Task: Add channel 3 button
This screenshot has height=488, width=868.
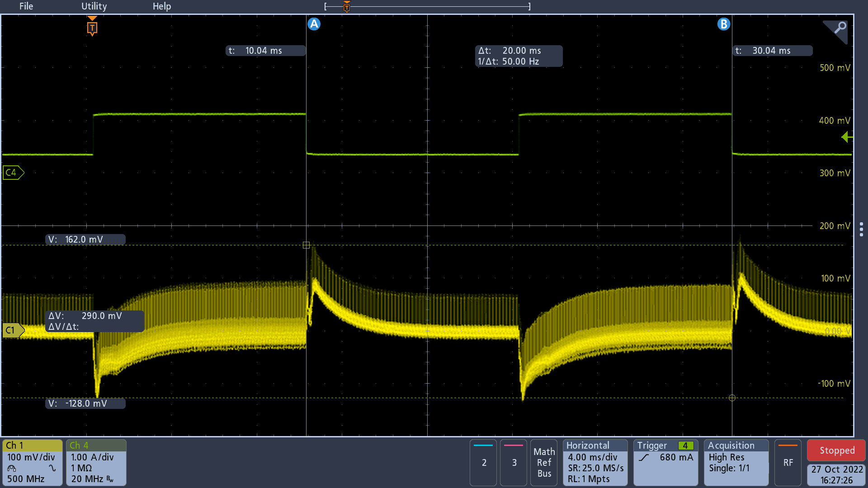Action: coord(514,462)
